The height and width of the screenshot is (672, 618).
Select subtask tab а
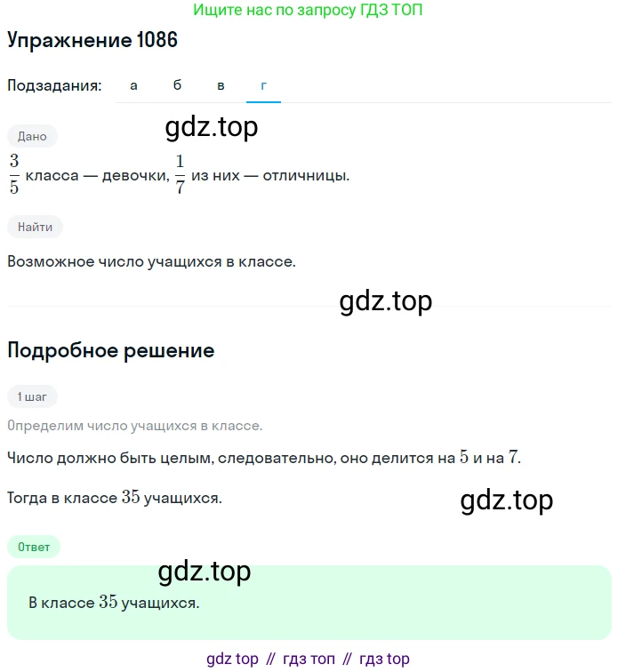[x=133, y=85]
